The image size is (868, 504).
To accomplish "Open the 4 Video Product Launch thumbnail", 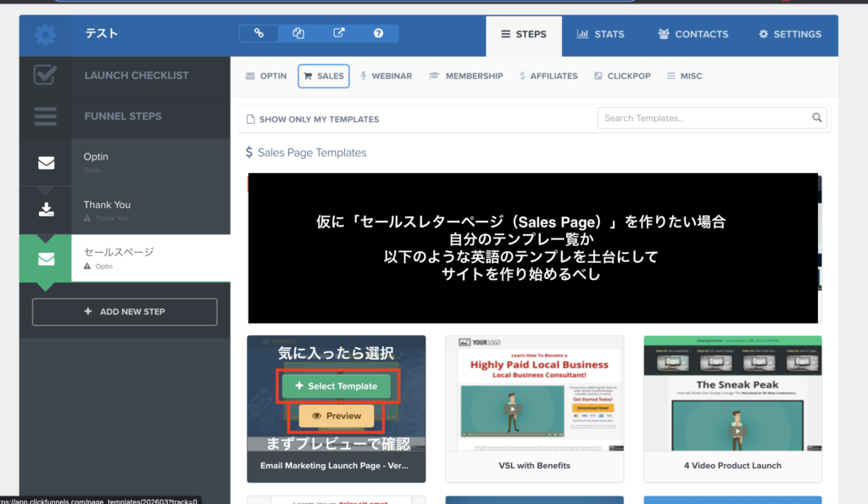I will pyautogui.click(x=732, y=393).
